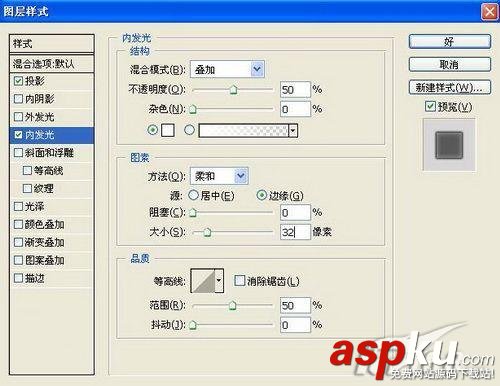The height and width of the screenshot is (386, 500).
Task: Click the 阻塞 choke value field
Action: point(295,213)
